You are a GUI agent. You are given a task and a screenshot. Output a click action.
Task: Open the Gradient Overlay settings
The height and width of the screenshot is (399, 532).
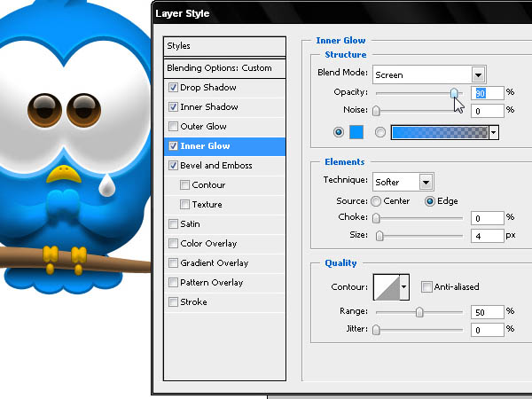coord(215,263)
